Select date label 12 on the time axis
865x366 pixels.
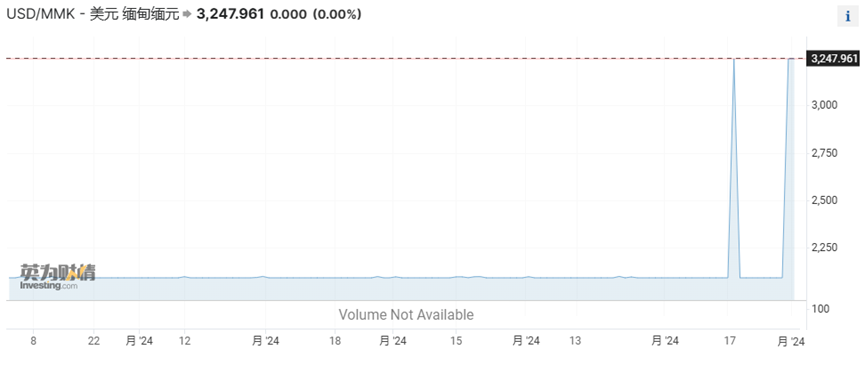(x=185, y=342)
